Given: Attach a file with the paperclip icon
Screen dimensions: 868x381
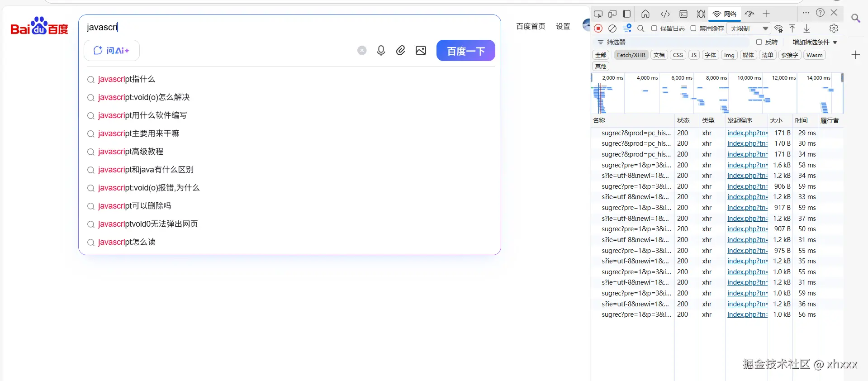Looking at the screenshot, I should (x=401, y=50).
